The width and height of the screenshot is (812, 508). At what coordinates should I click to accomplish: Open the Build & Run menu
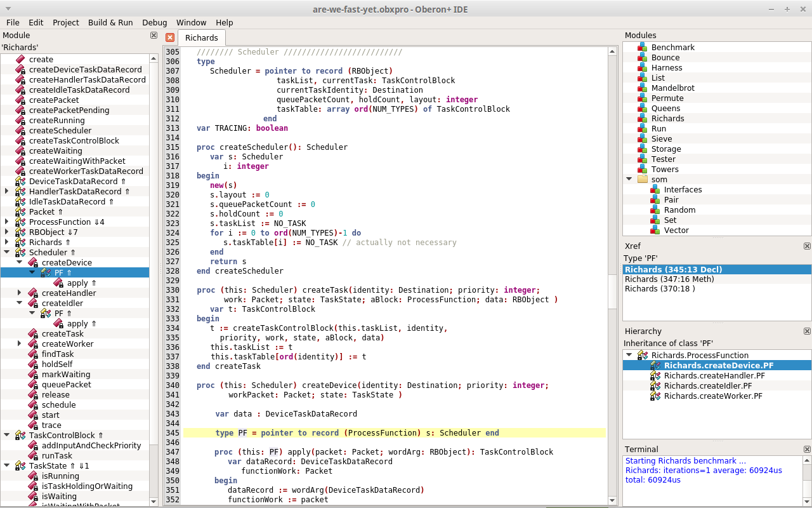[110, 22]
